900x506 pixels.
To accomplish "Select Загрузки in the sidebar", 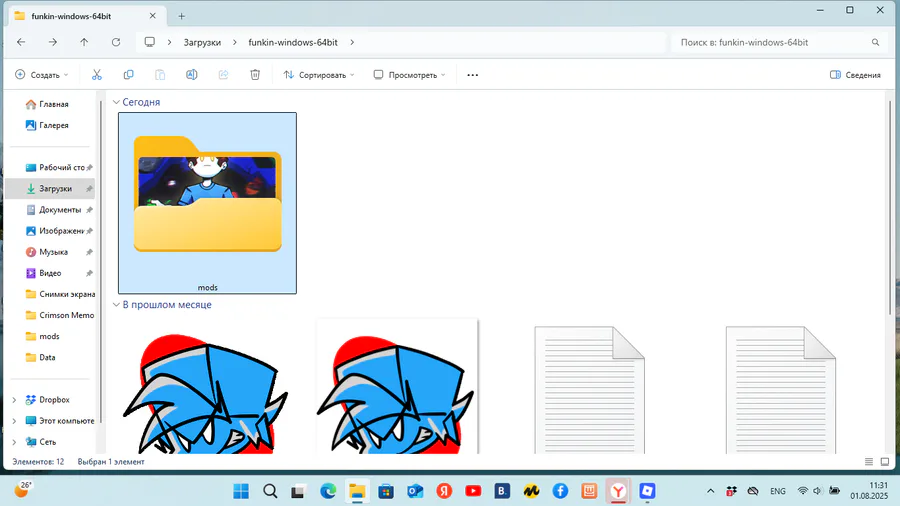I will [51, 189].
